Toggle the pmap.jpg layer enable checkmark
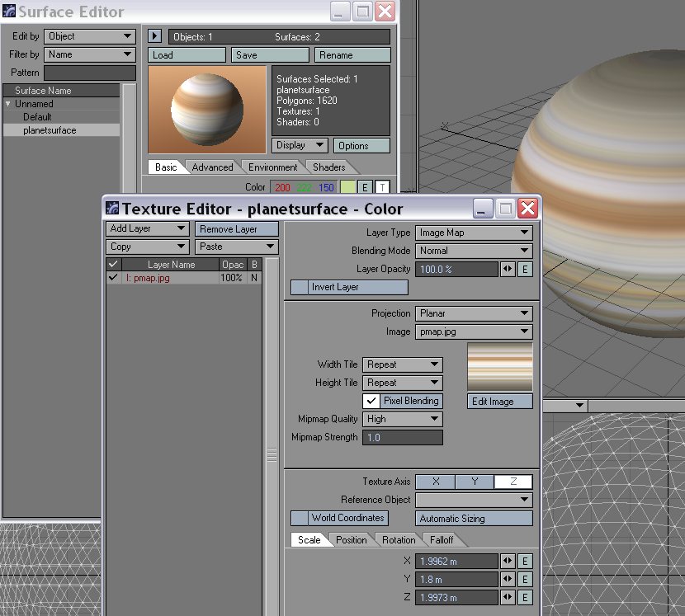685x616 pixels. point(113,278)
